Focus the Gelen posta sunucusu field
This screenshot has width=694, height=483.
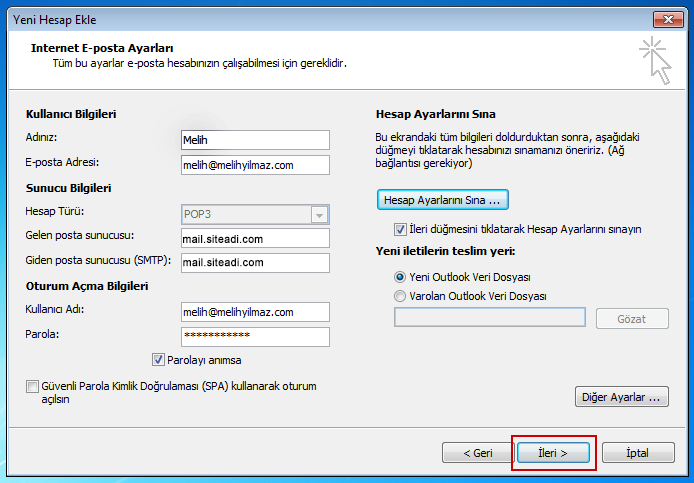pos(255,238)
